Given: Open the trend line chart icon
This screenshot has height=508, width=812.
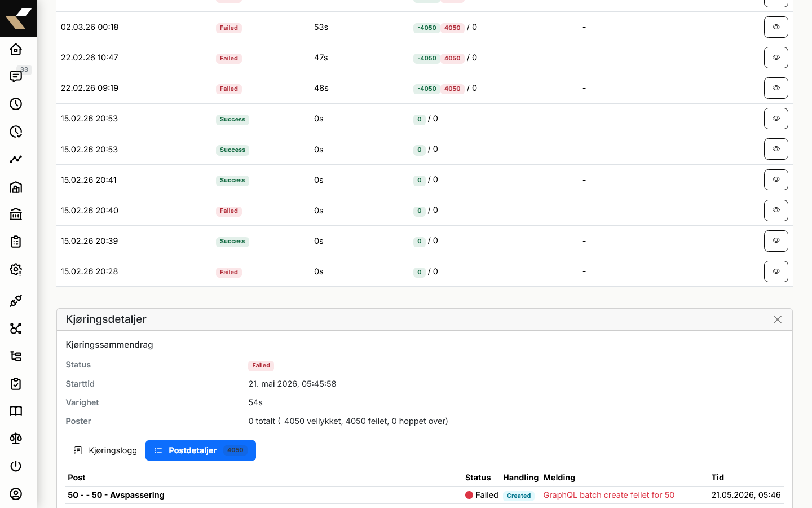Looking at the screenshot, I should coord(16,159).
